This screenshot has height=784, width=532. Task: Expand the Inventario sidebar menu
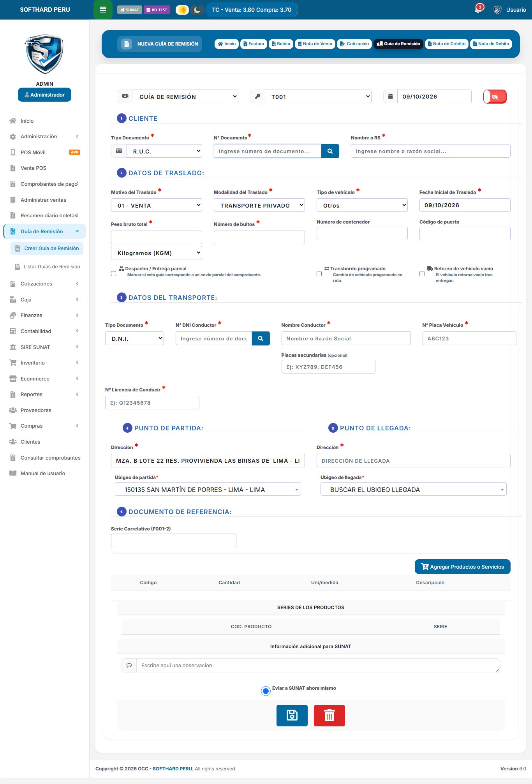pos(45,363)
